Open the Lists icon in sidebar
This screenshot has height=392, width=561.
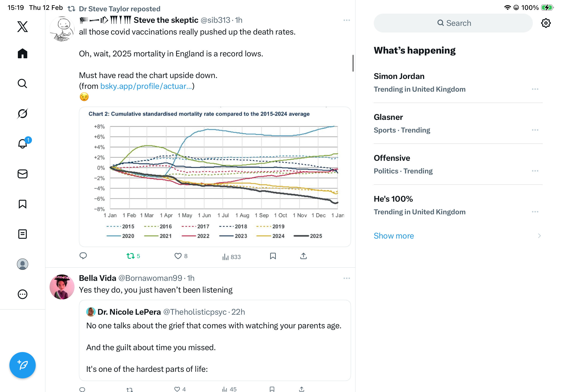(23, 234)
